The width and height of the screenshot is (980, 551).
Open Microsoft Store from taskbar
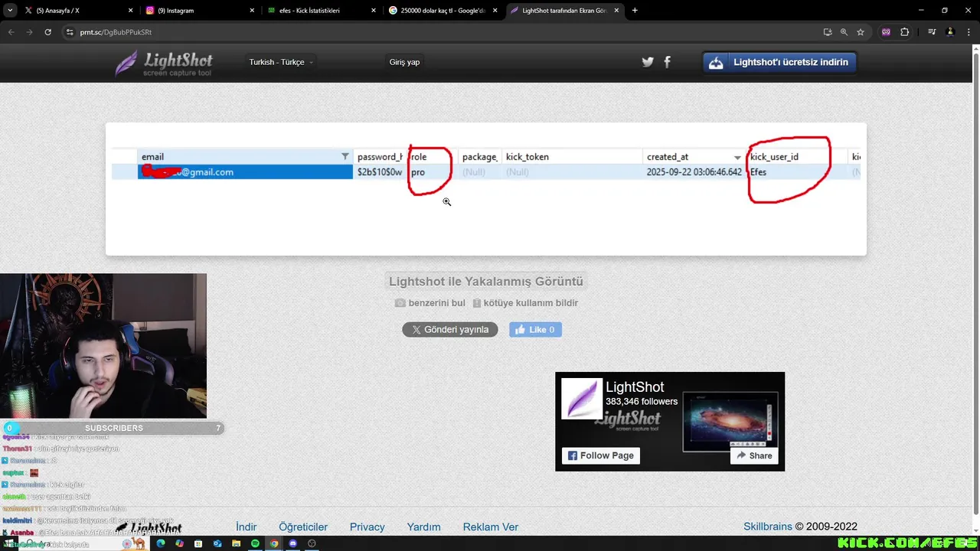click(x=198, y=543)
